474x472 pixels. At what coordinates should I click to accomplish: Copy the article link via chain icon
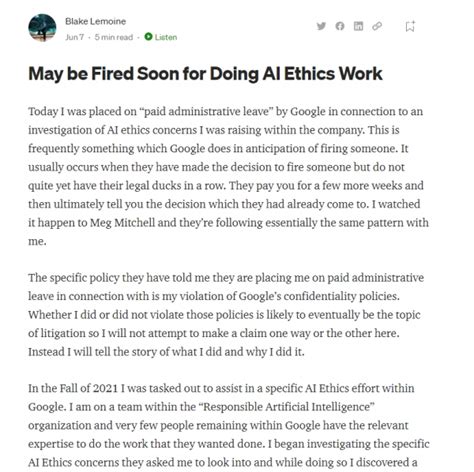coord(377,26)
